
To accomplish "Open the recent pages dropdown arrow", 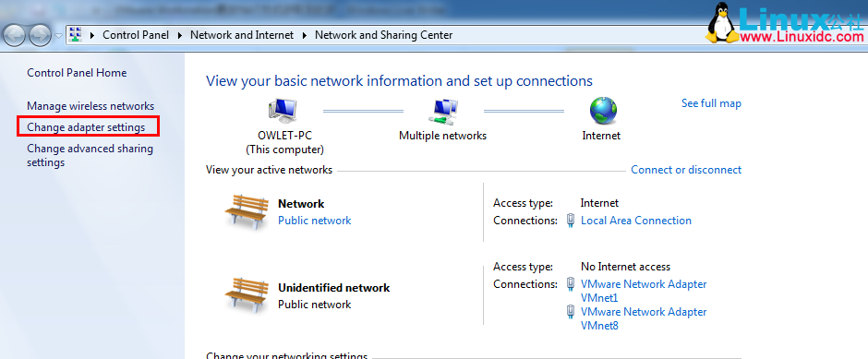I will [x=59, y=36].
